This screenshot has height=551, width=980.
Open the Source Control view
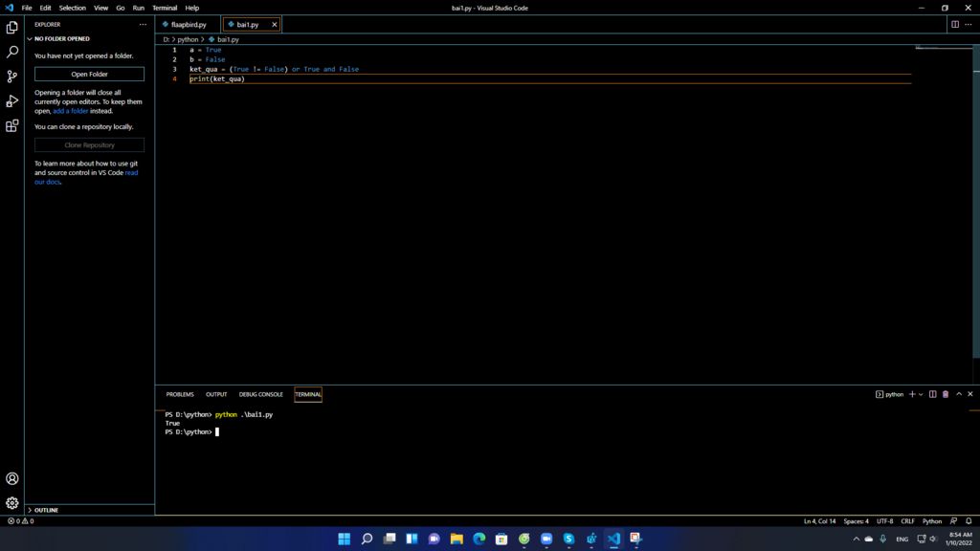tap(11, 77)
